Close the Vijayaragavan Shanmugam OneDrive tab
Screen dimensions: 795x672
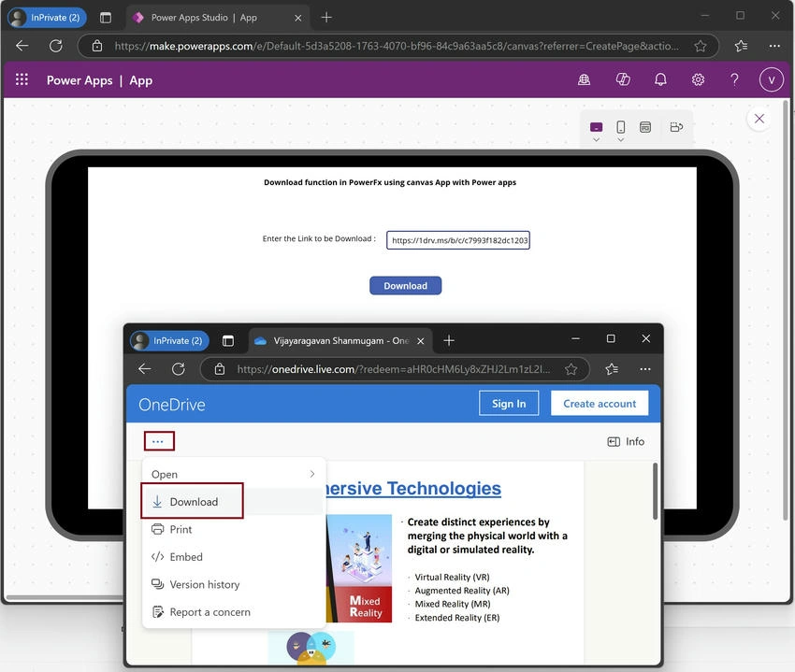420,341
